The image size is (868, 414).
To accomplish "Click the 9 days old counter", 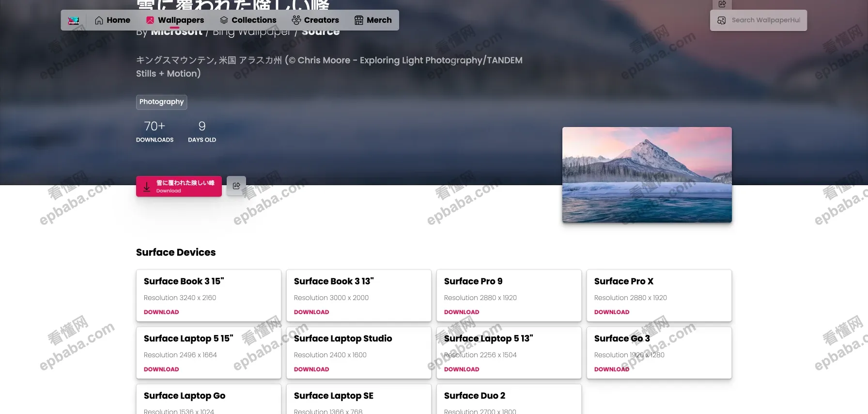I will (x=202, y=131).
